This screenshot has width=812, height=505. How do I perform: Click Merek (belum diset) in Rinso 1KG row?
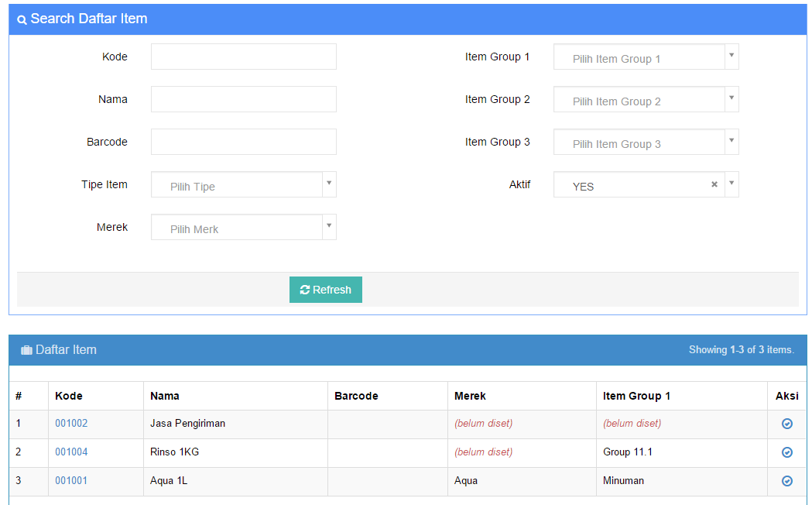point(484,452)
